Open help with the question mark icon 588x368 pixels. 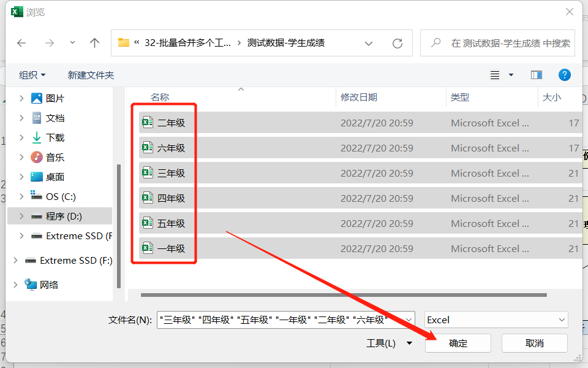pos(564,75)
